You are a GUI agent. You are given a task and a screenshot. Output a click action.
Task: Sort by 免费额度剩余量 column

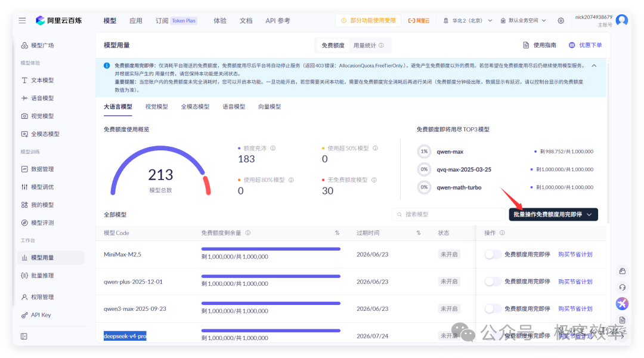(337, 233)
